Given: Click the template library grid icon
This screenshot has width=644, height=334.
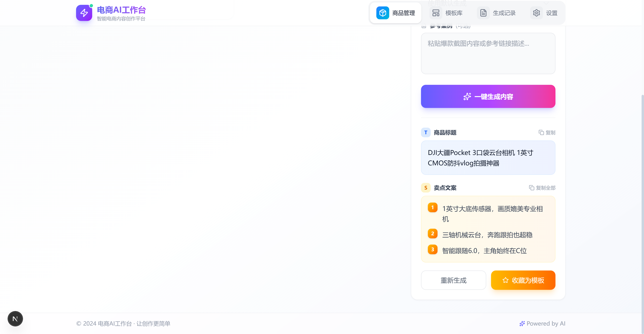Looking at the screenshot, I should 436,13.
